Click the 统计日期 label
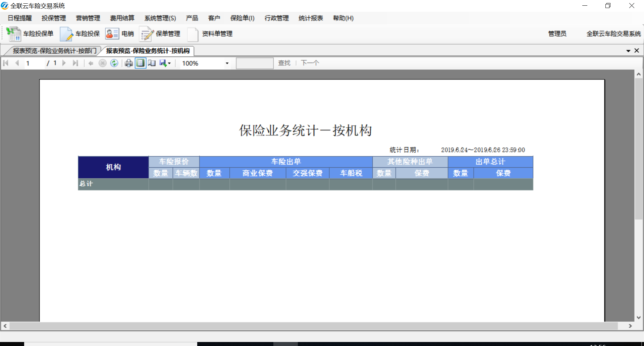644x346 pixels. 404,150
